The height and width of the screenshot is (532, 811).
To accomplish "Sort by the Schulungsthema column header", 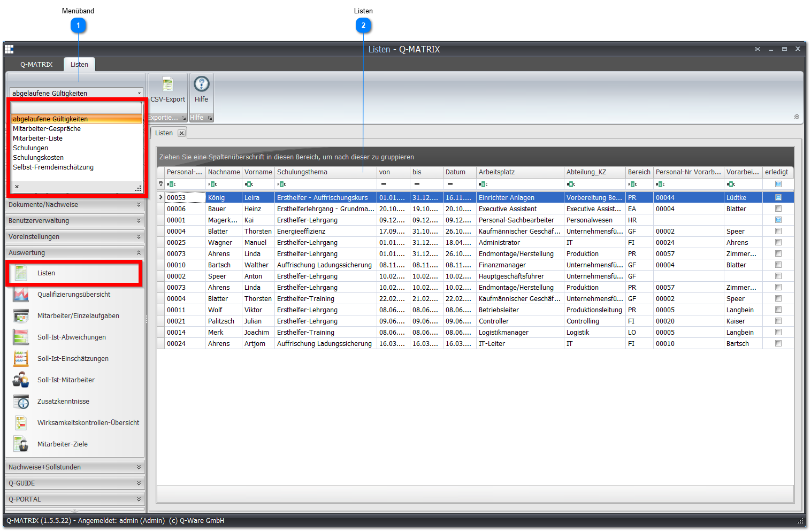I will tap(326, 172).
